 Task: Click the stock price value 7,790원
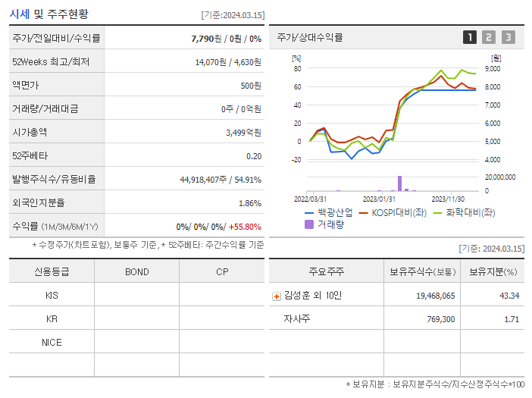(x=206, y=39)
